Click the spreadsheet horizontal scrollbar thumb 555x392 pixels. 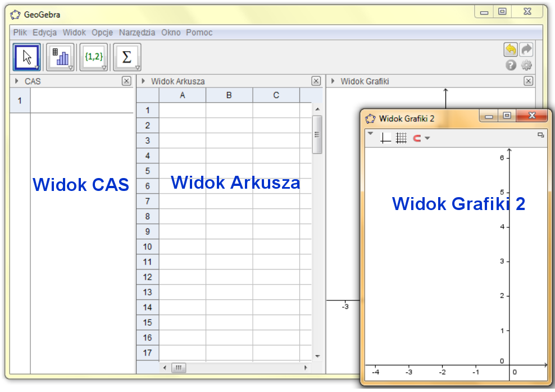pyautogui.click(x=179, y=368)
